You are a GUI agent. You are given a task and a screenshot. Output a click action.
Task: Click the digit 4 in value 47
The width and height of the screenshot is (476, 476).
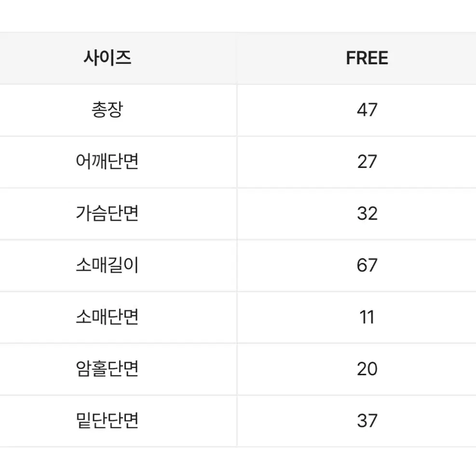pyautogui.click(x=362, y=110)
